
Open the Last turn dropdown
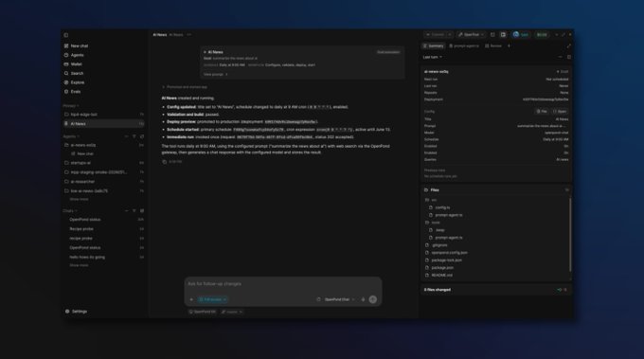pyautogui.click(x=433, y=57)
